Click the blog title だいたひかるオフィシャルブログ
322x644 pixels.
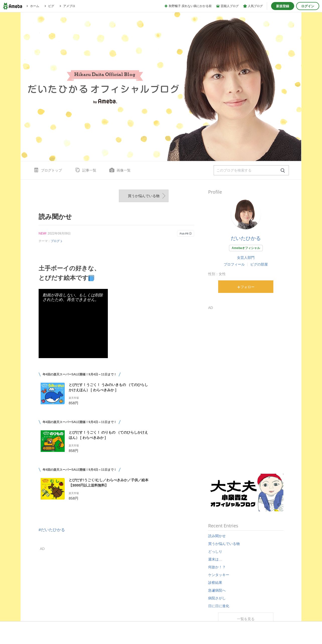tap(103, 89)
